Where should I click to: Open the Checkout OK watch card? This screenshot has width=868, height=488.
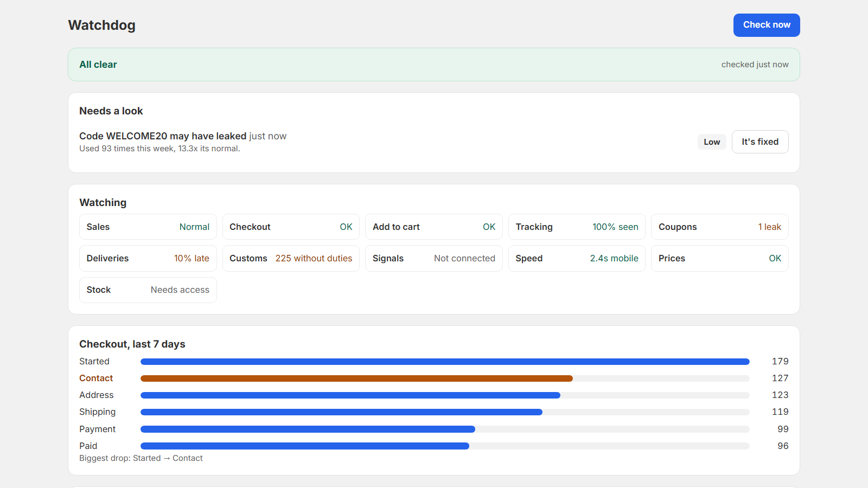pos(291,227)
